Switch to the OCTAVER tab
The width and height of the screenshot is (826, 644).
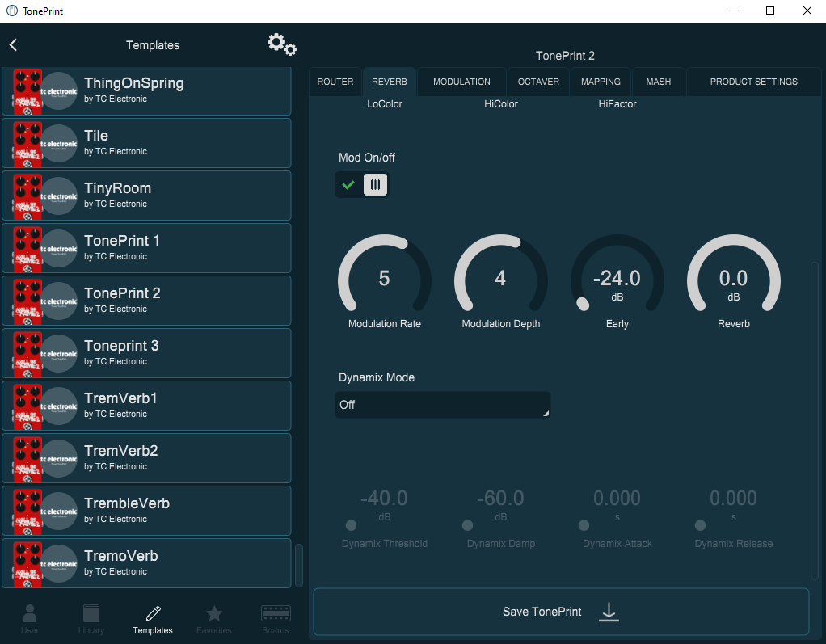[x=538, y=82]
